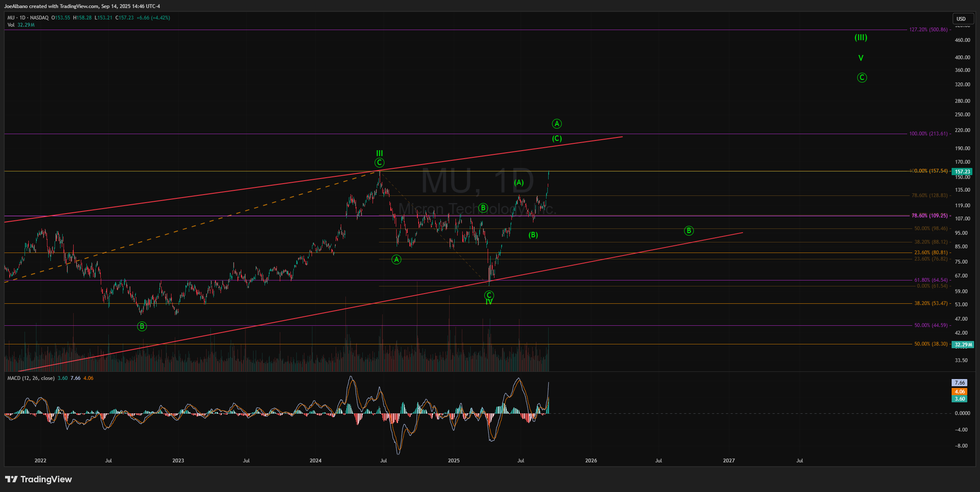Click the 7.66 MACD value tag

[x=960, y=383]
